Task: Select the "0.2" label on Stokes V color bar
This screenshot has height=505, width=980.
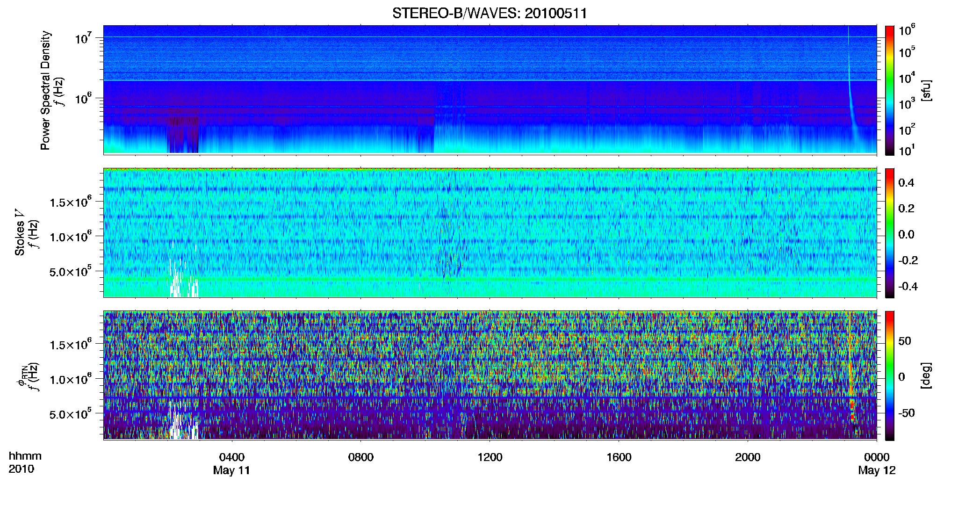Action: (x=906, y=209)
